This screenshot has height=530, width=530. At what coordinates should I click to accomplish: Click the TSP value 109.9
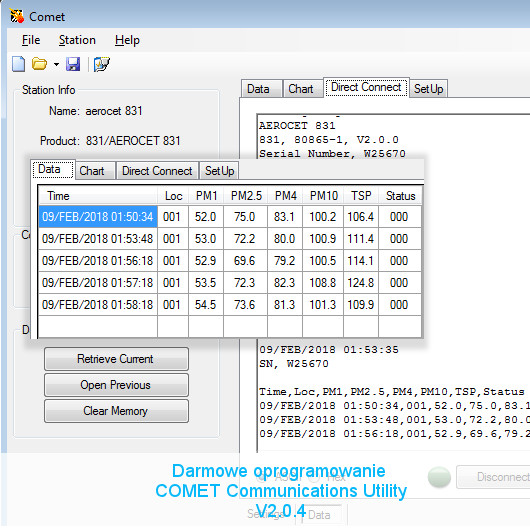(x=361, y=305)
